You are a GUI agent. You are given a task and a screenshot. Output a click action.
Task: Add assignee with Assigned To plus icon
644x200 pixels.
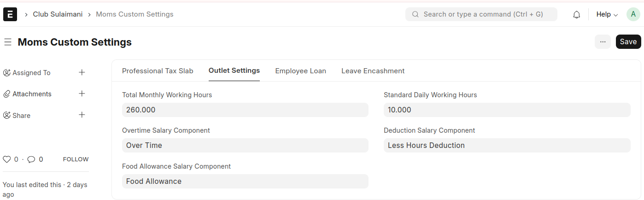(82, 72)
